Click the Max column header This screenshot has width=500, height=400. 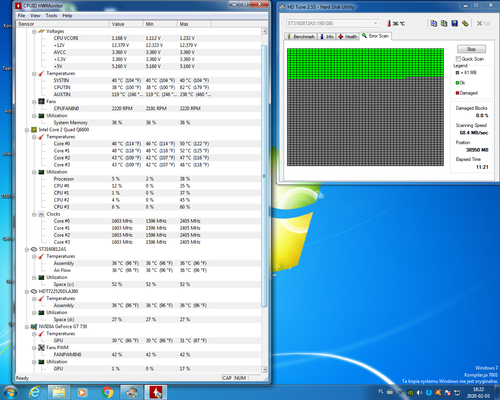pyautogui.click(x=194, y=24)
